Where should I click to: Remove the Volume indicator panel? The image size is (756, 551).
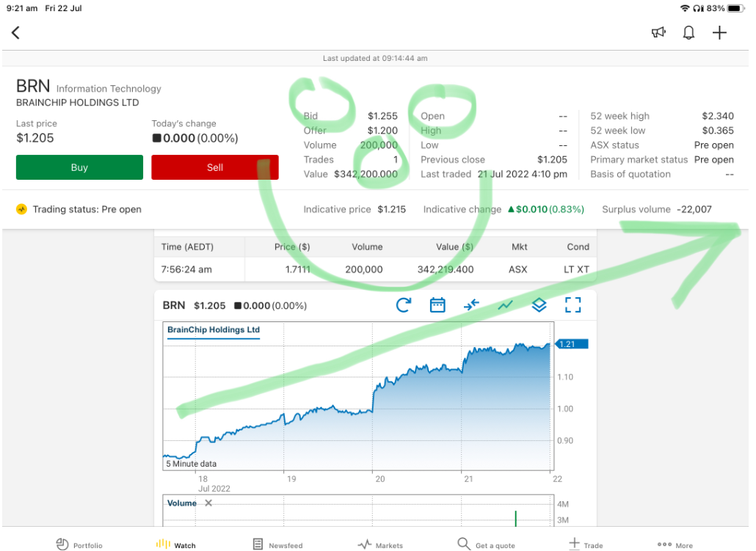pos(208,503)
